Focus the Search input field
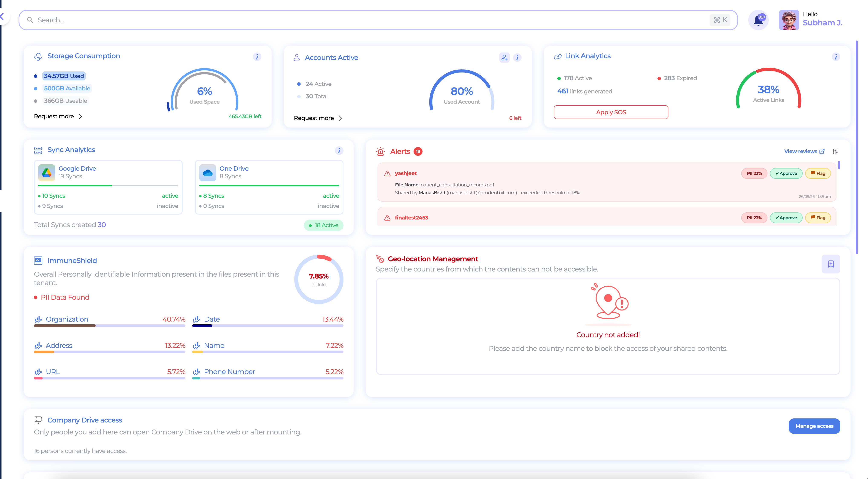The height and width of the screenshot is (479, 868). pyautogui.click(x=378, y=20)
